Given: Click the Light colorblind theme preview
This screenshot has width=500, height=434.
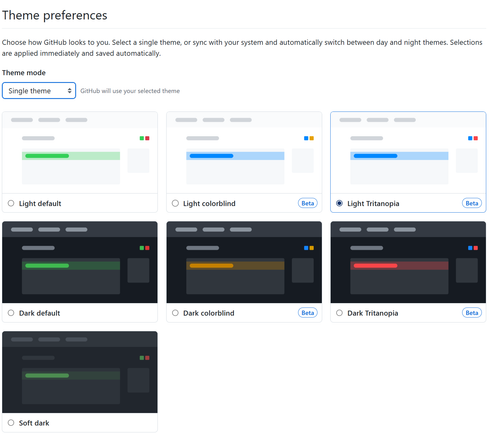Looking at the screenshot, I should (x=244, y=153).
